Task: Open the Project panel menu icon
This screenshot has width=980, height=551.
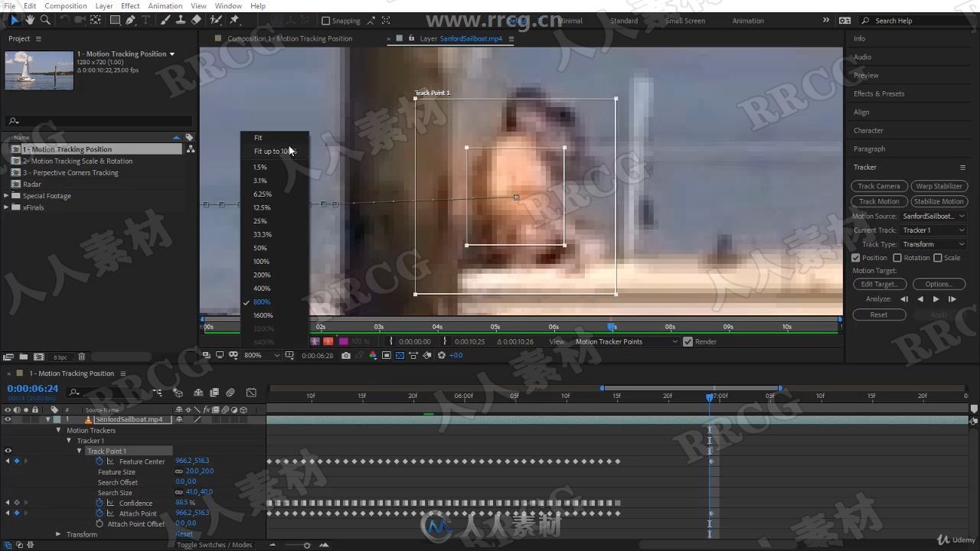Action: [x=38, y=38]
